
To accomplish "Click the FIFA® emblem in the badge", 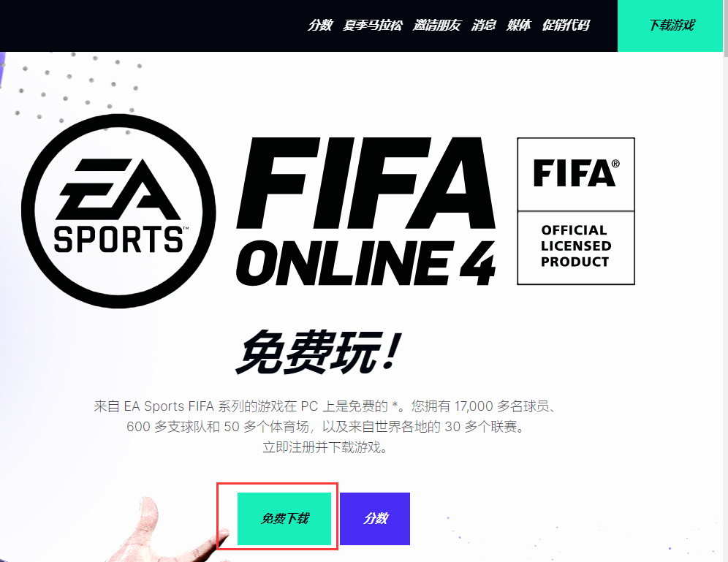I will tap(576, 173).
